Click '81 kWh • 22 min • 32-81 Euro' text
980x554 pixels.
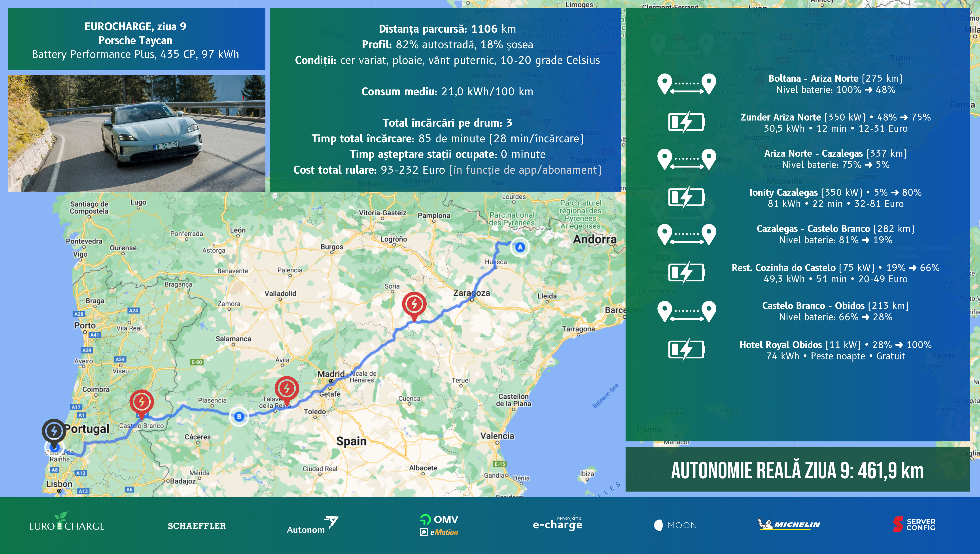tap(835, 204)
